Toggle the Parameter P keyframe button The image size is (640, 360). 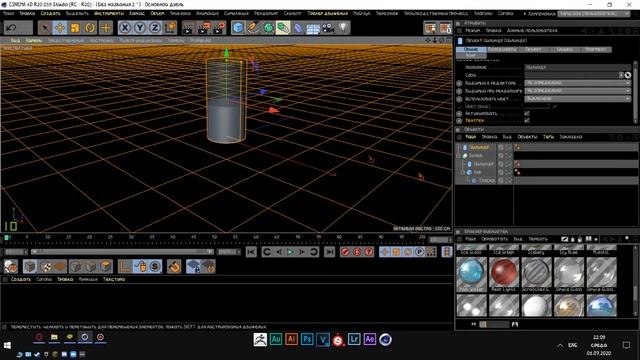pyautogui.click(x=419, y=252)
